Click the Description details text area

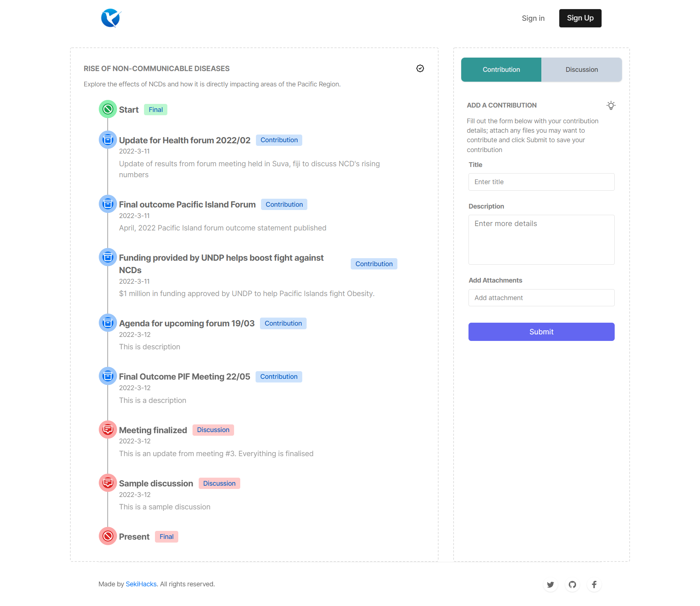(541, 240)
